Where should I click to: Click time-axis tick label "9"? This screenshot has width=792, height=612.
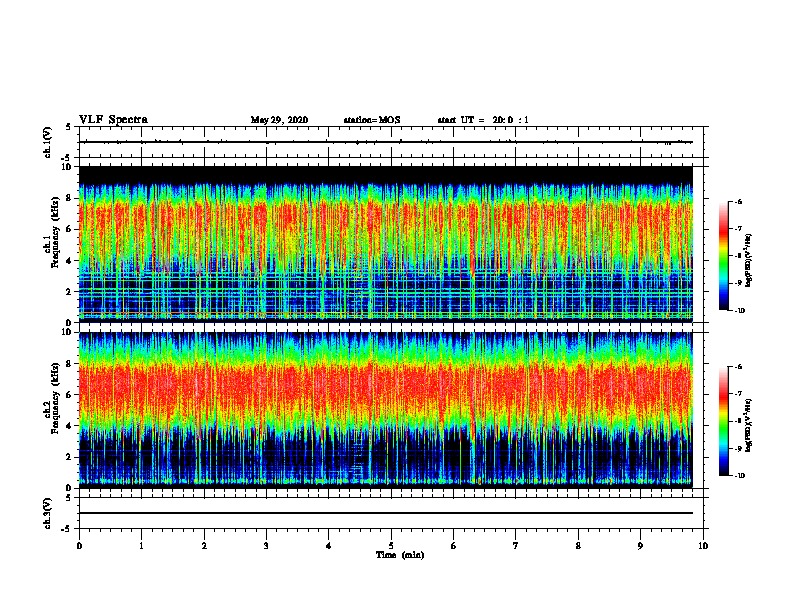point(640,546)
